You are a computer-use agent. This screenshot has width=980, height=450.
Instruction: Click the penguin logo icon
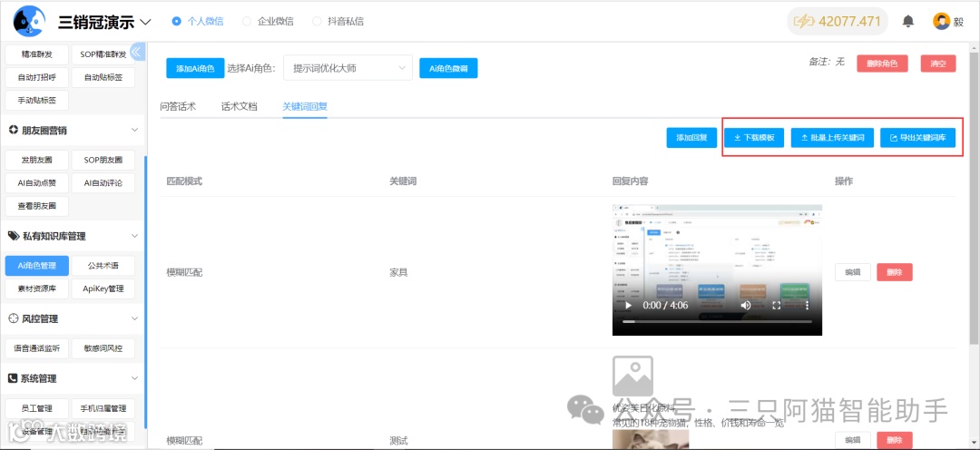29,21
